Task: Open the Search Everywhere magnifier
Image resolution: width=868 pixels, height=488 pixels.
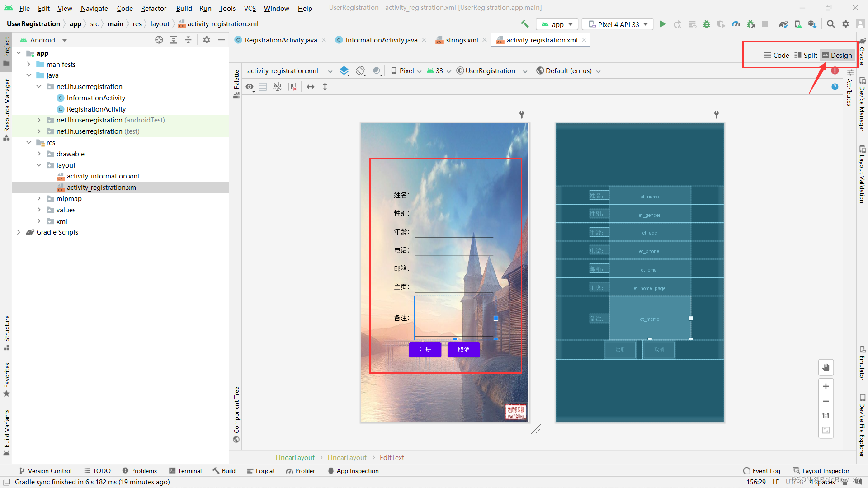Action: pyautogui.click(x=830, y=24)
